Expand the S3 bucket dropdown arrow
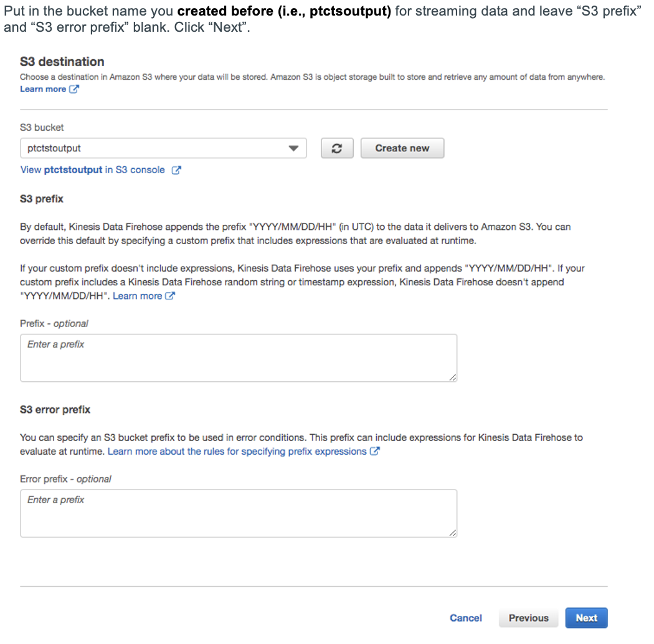The image size is (654, 644). coord(293,149)
